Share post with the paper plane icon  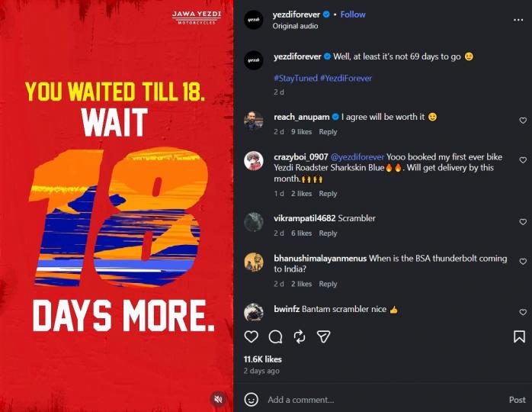pyautogui.click(x=324, y=336)
